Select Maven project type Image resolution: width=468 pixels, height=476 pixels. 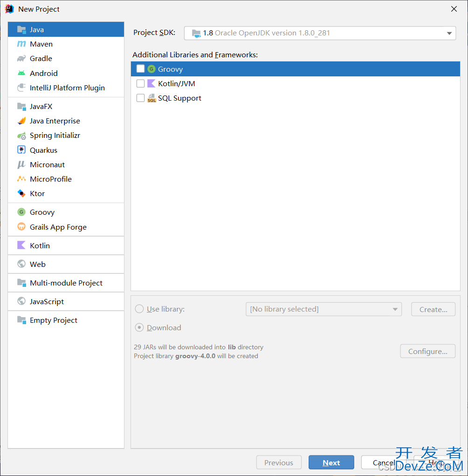[x=66, y=44]
